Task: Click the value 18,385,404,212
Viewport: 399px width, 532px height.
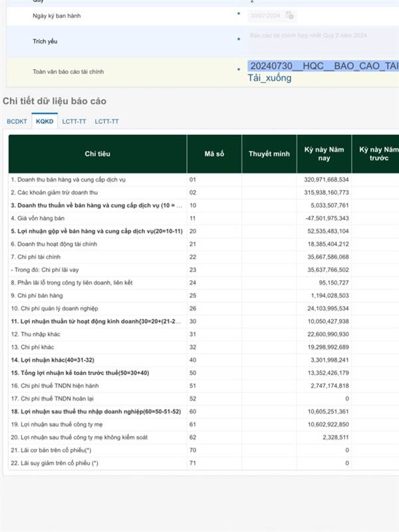Action: pos(328,244)
